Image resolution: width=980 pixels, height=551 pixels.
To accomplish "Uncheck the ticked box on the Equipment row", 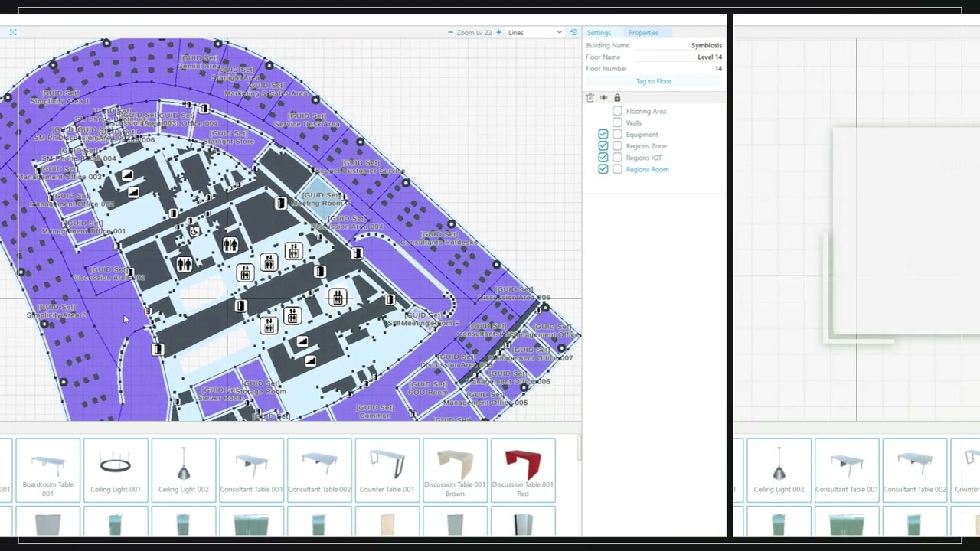I will coord(603,135).
